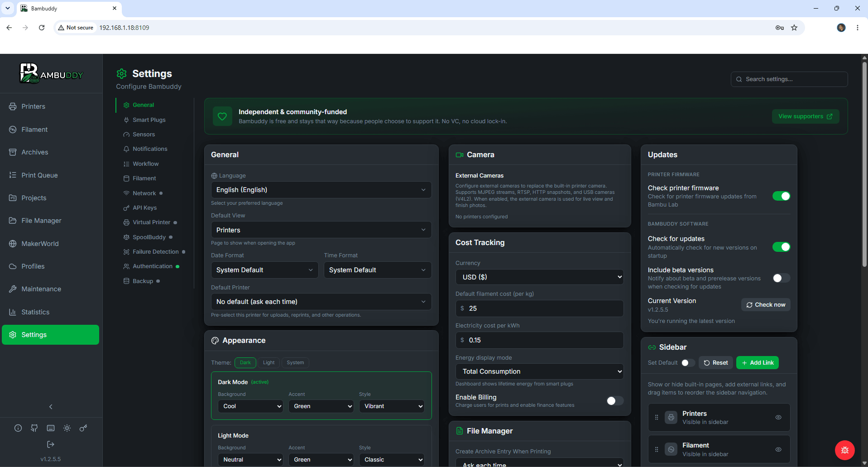868x467 pixels.
Task: Click the Search settings input field
Action: click(x=789, y=79)
